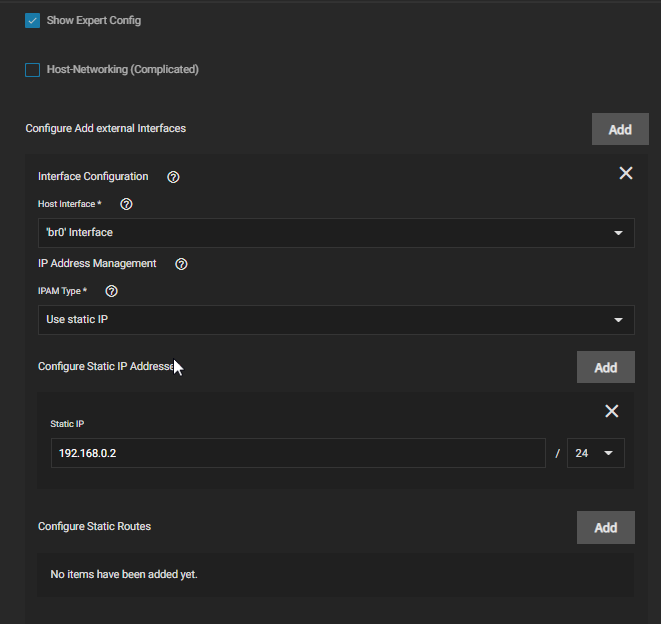Open the subnet prefix '24' dropdown
The image size is (661, 624).
(595, 453)
